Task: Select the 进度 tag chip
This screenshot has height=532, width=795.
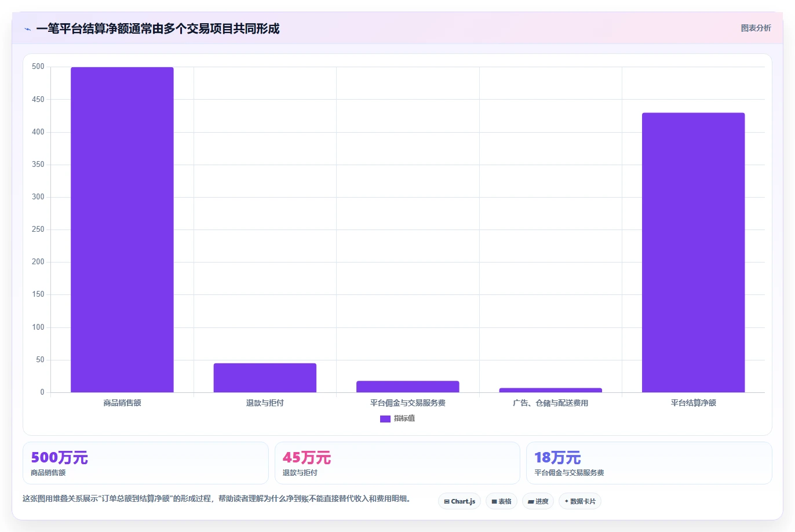Action: tap(538, 501)
